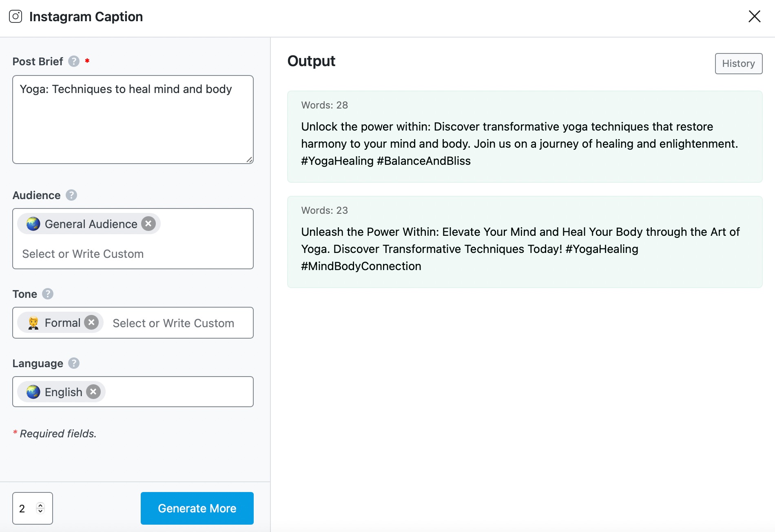The height and width of the screenshot is (532, 775).
Task: Click the Generate More button
Action: pyautogui.click(x=197, y=508)
